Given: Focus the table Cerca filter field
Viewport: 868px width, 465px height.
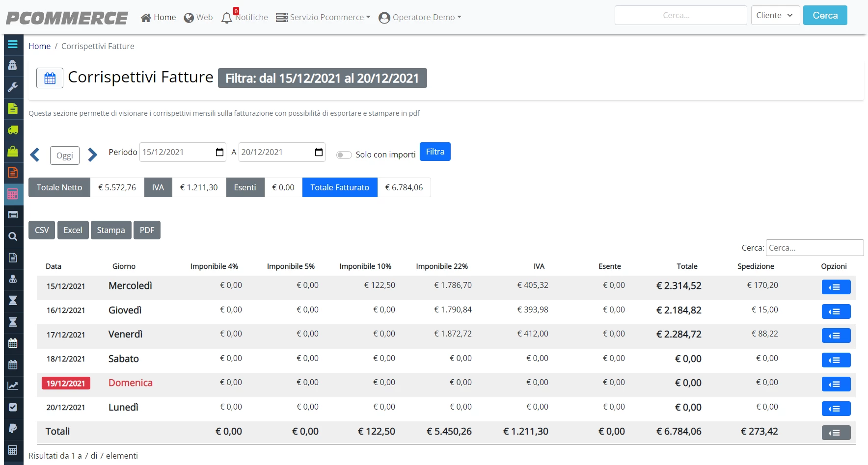Looking at the screenshot, I should [x=814, y=248].
